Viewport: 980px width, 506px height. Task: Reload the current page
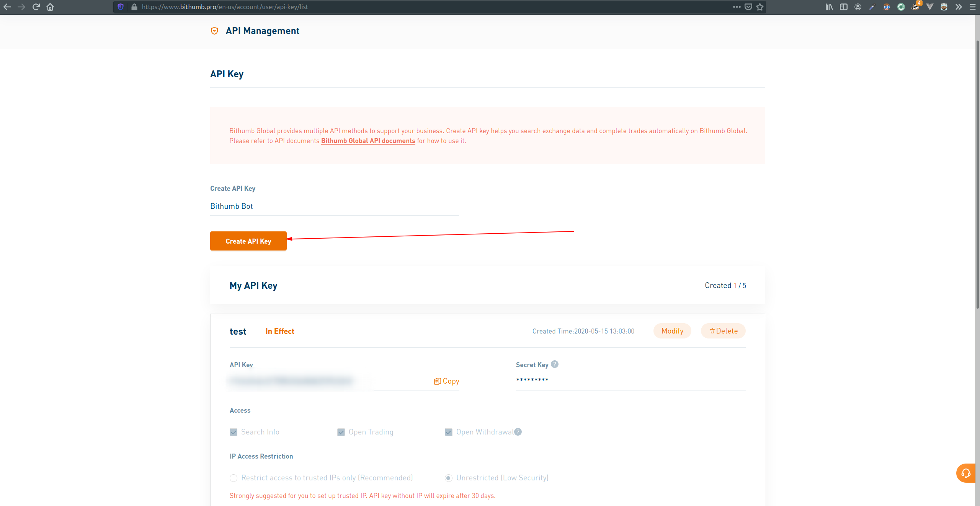click(36, 7)
